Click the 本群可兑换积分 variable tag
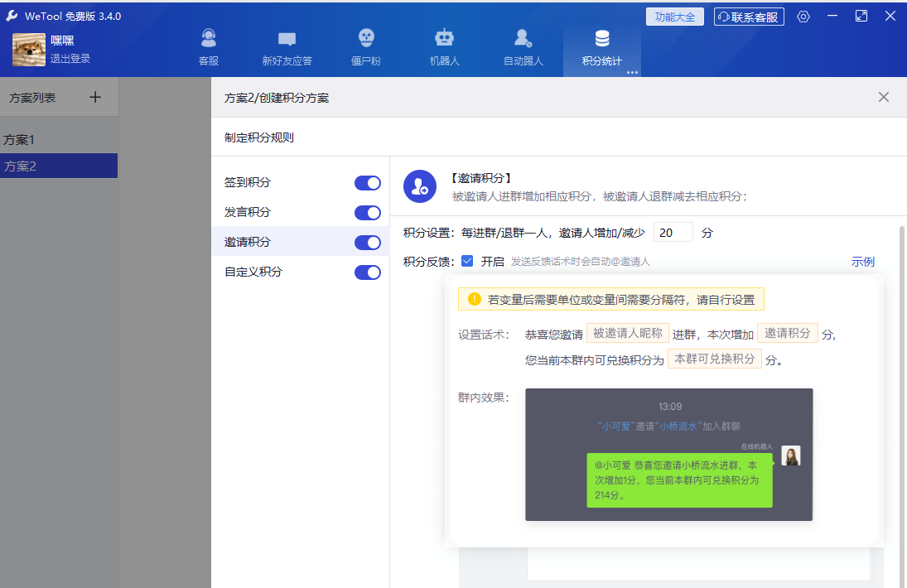Image resolution: width=907 pixels, height=588 pixels. point(714,359)
